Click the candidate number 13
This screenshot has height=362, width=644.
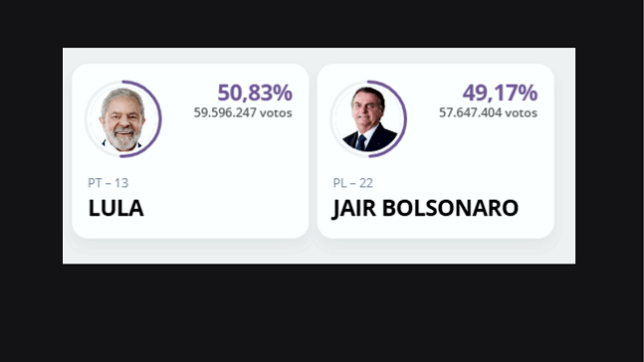click(x=121, y=183)
